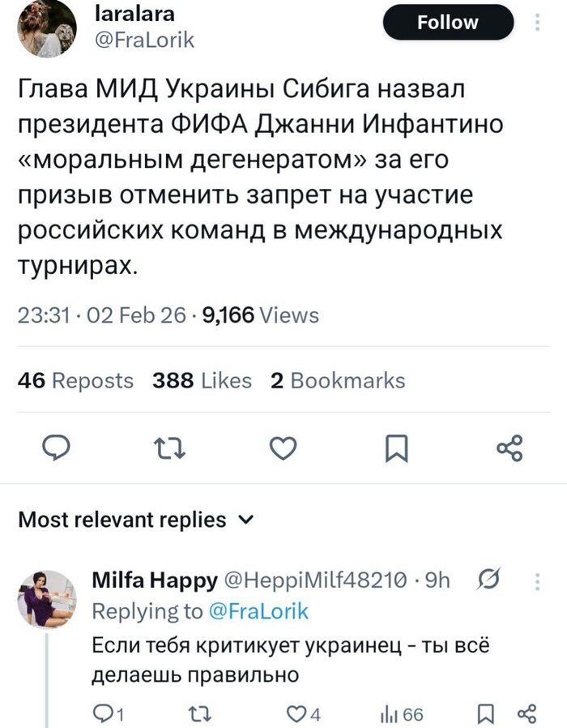Image resolution: width=567 pixels, height=728 pixels.
Task: Repost the tweet about FIFA
Action: (169, 447)
